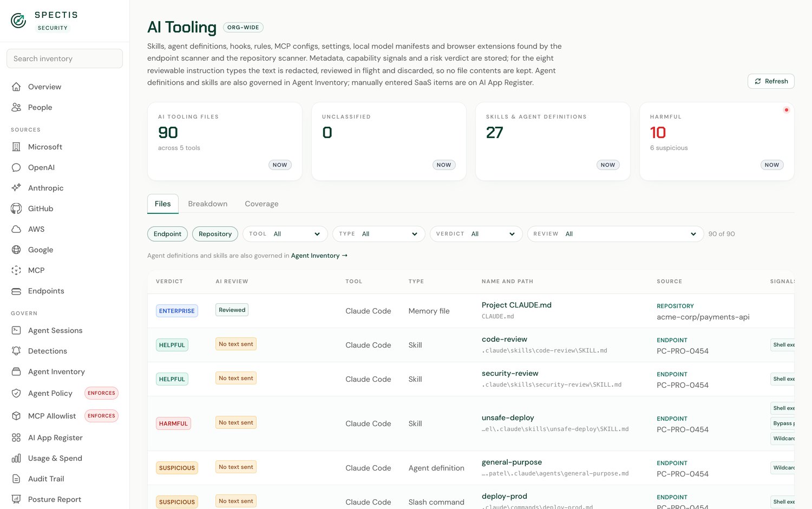
Task: Click the Agent Sessions terminal icon
Action: (16, 330)
